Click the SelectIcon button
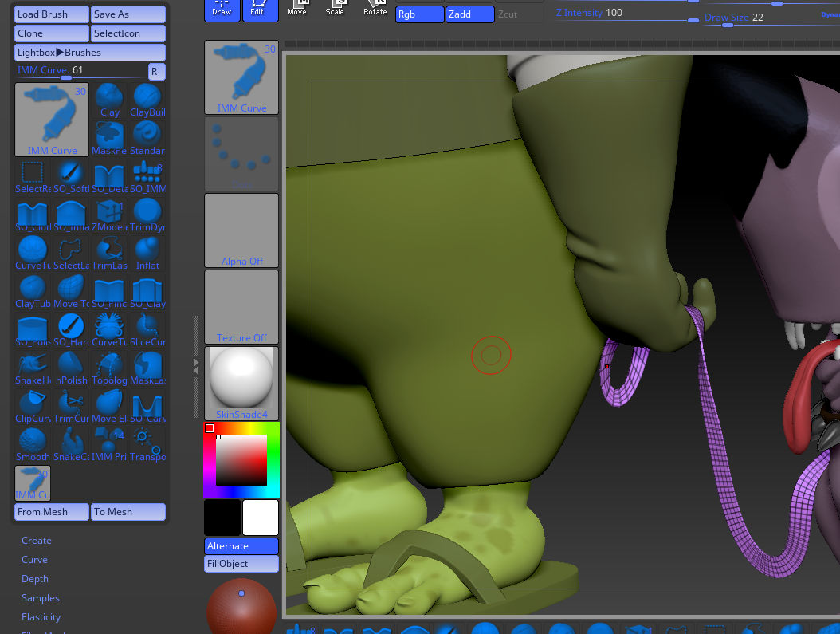840x634 pixels. point(128,33)
